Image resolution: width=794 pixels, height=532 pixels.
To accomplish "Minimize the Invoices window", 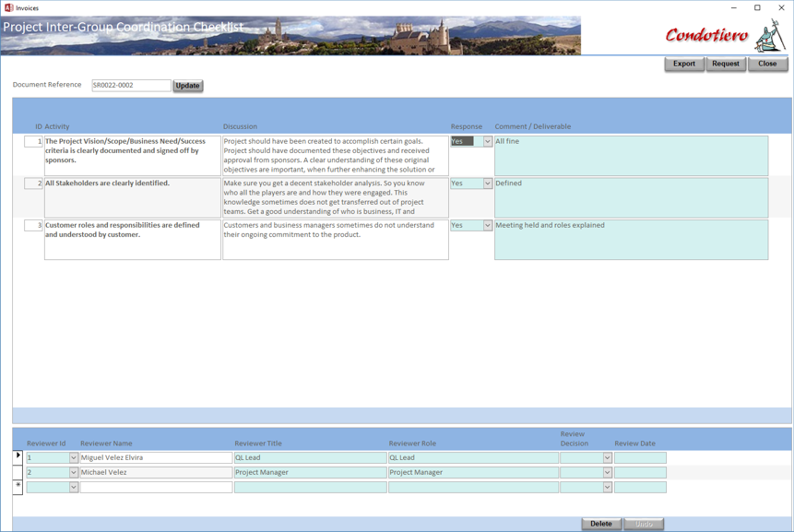I will (x=734, y=7).
